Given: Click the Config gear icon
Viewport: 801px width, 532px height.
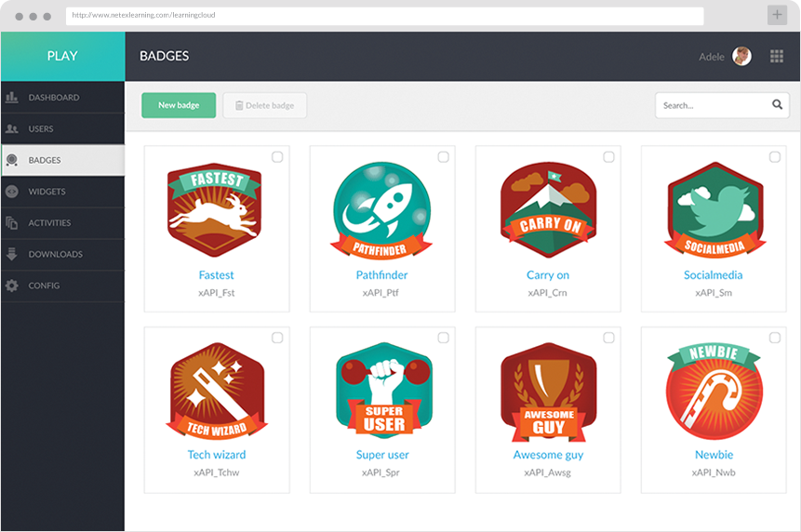Looking at the screenshot, I should [11, 286].
